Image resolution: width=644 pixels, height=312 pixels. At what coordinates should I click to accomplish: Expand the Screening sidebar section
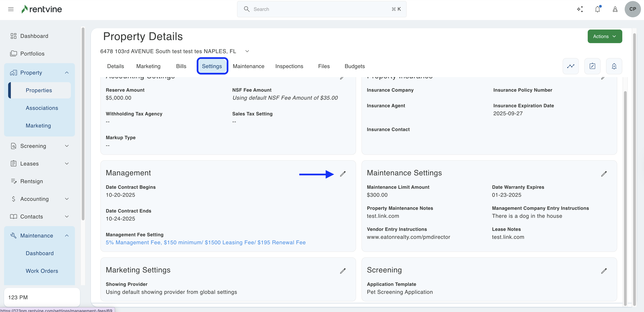tap(66, 146)
